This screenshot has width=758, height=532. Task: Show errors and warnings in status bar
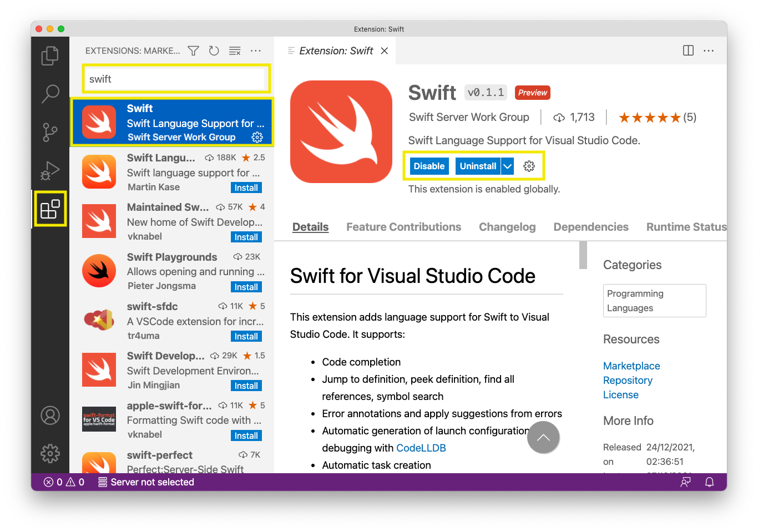64,482
